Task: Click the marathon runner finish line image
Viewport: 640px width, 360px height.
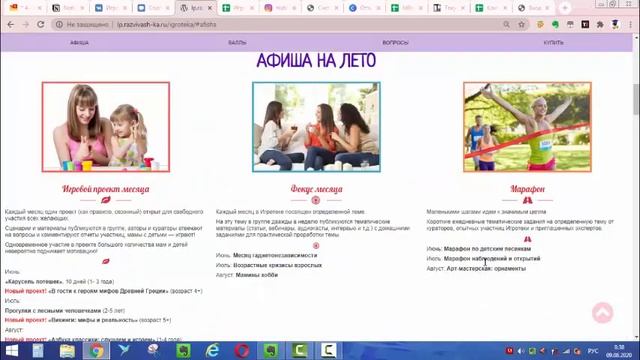Action: tap(527, 127)
